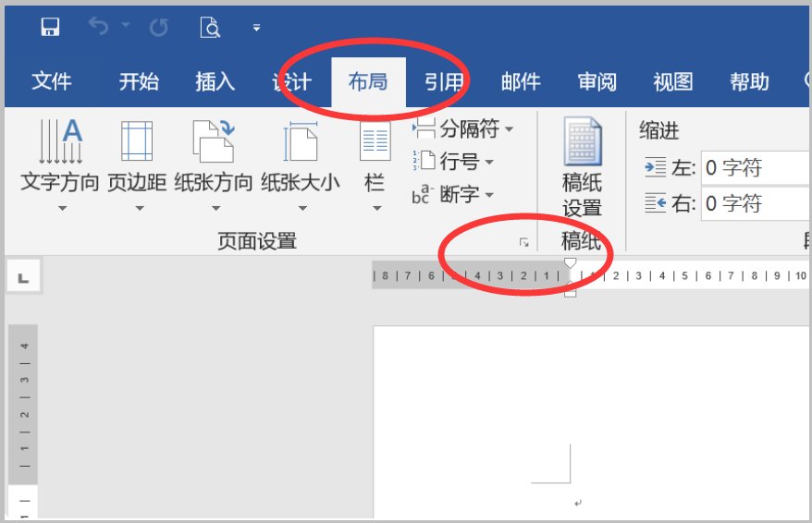
Task: Click the 栏 columns icon
Action: point(375,140)
